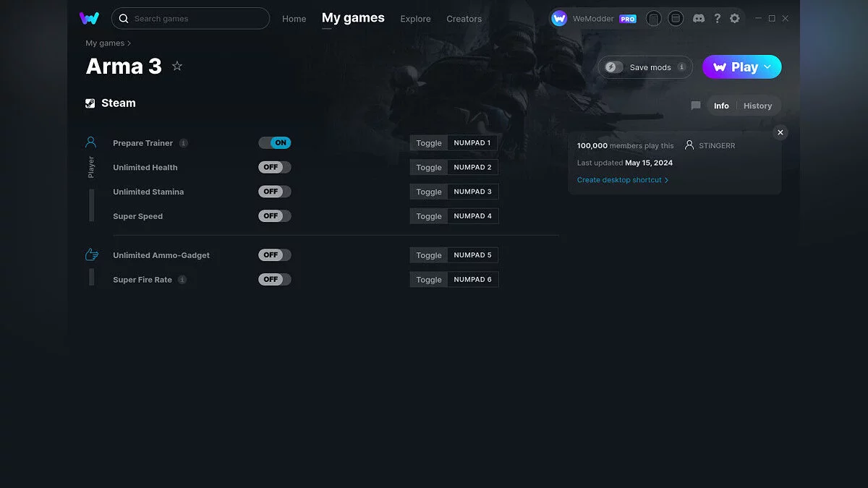Click the info icon beside Prepare Trainer
The width and height of the screenshot is (868, 488).
(184, 143)
